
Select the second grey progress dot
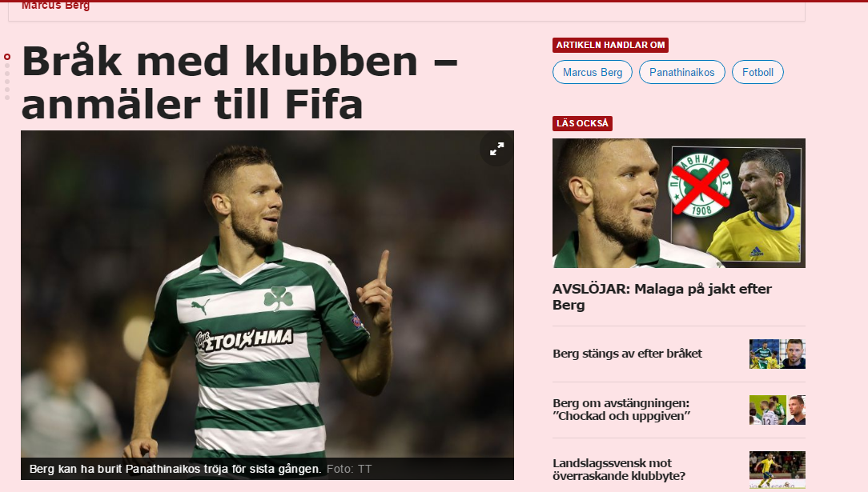[x=7, y=73]
